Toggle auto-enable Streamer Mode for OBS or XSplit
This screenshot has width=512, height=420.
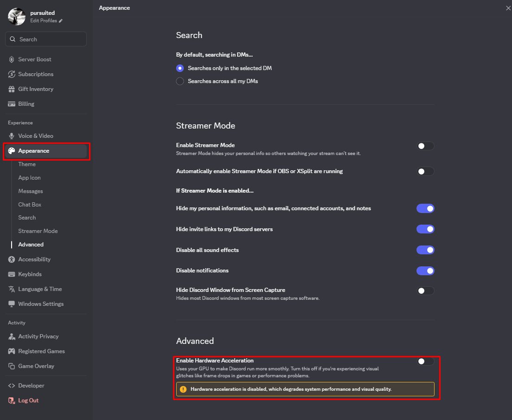point(425,171)
